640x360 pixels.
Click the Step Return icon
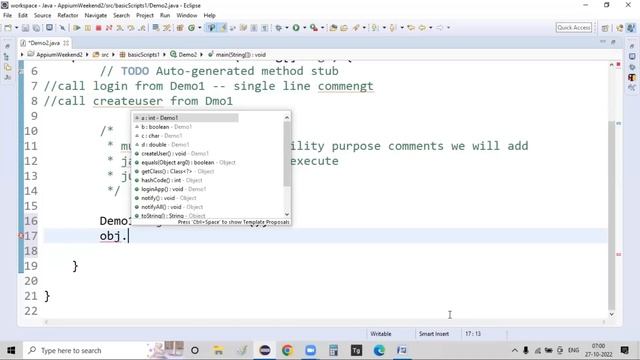[142, 28]
